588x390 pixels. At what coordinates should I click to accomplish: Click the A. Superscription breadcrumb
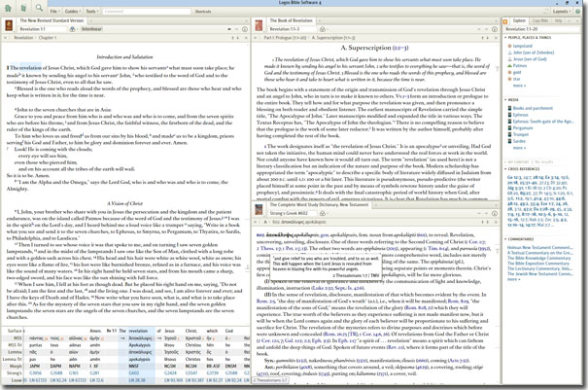[333, 38]
